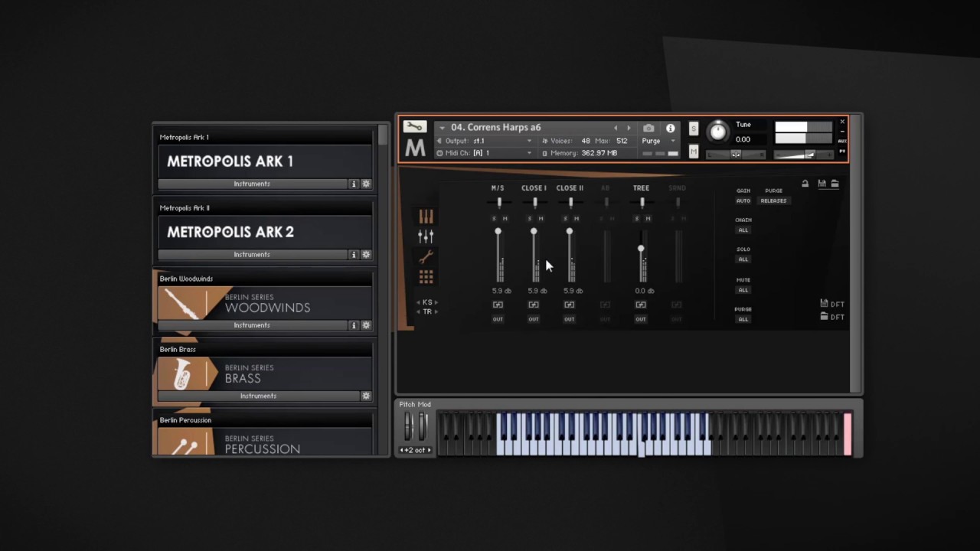980x551 pixels.
Task: Step KS selector to the previous option
Action: tap(419, 302)
